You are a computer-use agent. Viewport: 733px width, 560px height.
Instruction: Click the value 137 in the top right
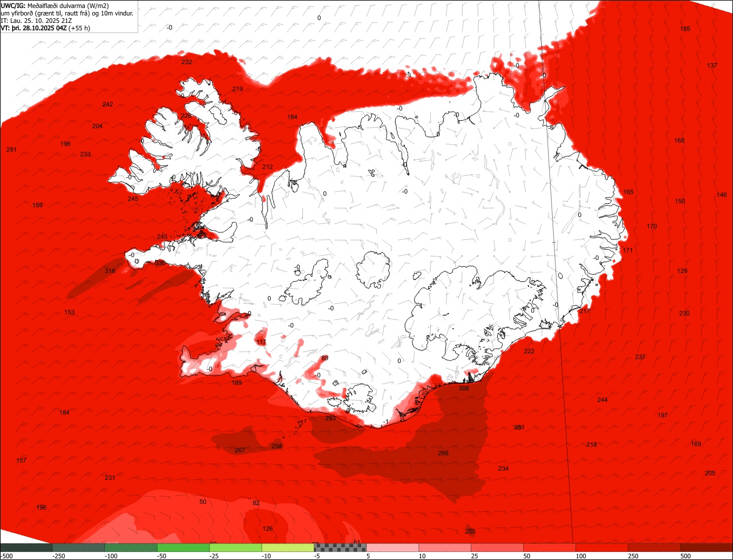712,65
